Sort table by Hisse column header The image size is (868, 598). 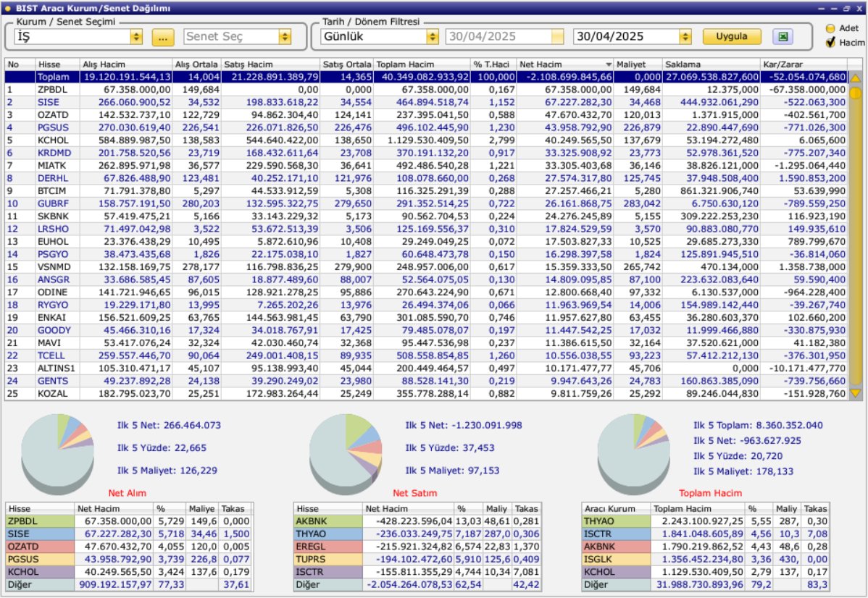[57, 64]
